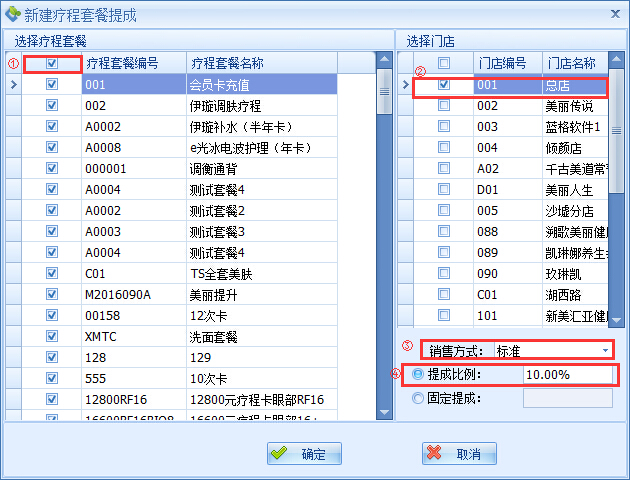Viewport: 630px width, 480px height.
Task: Click the 取消 cancel button
Action: (x=459, y=454)
